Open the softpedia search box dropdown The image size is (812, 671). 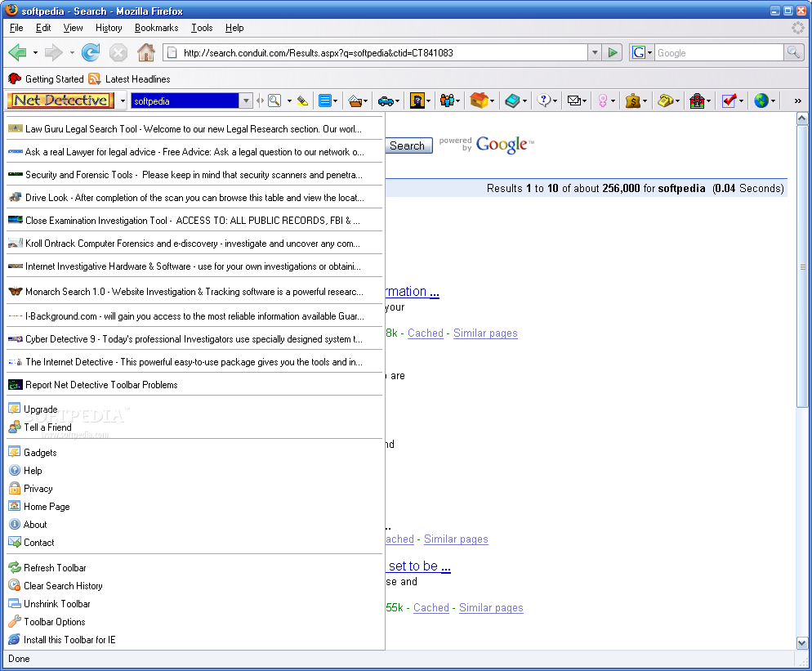[x=246, y=101]
